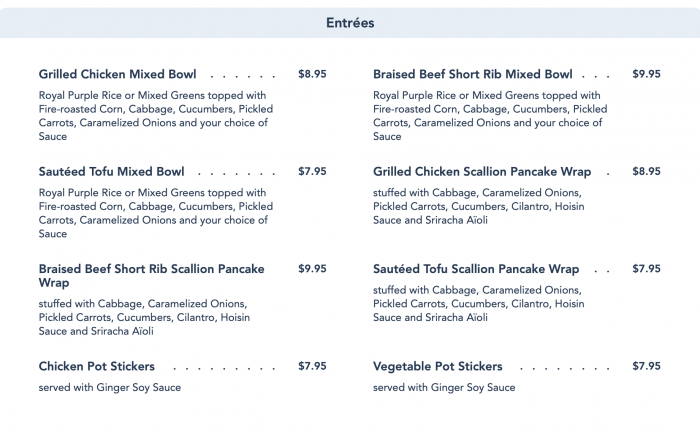Viewport: 700px width, 432px height.
Task: Click Braised Beef Short Rib Mixed Bowl $9.95 price
Action: coord(646,74)
